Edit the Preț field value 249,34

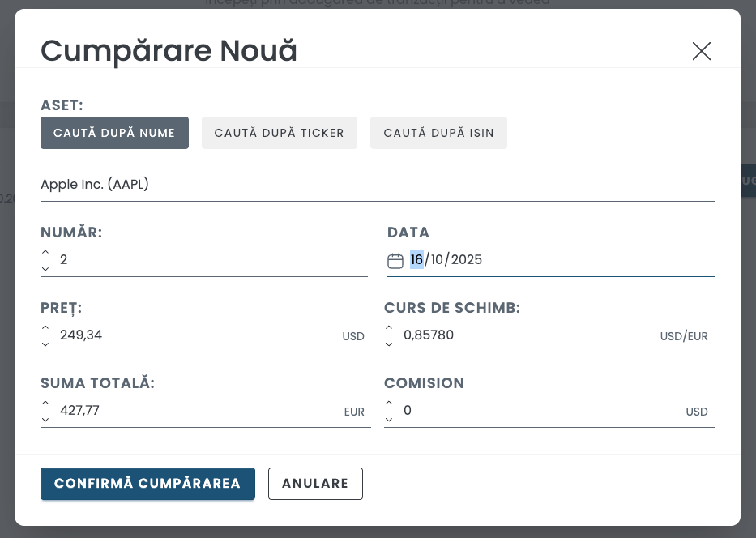coord(194,335)
